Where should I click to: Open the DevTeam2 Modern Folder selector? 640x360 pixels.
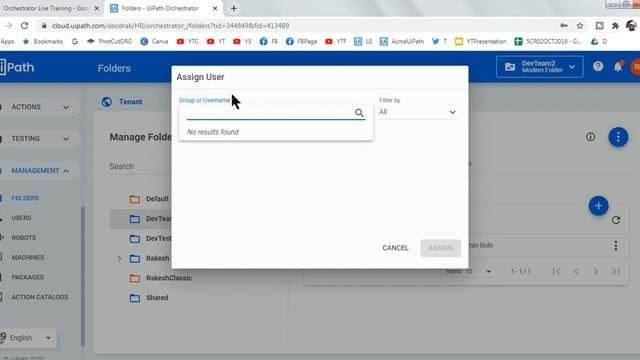539,67
